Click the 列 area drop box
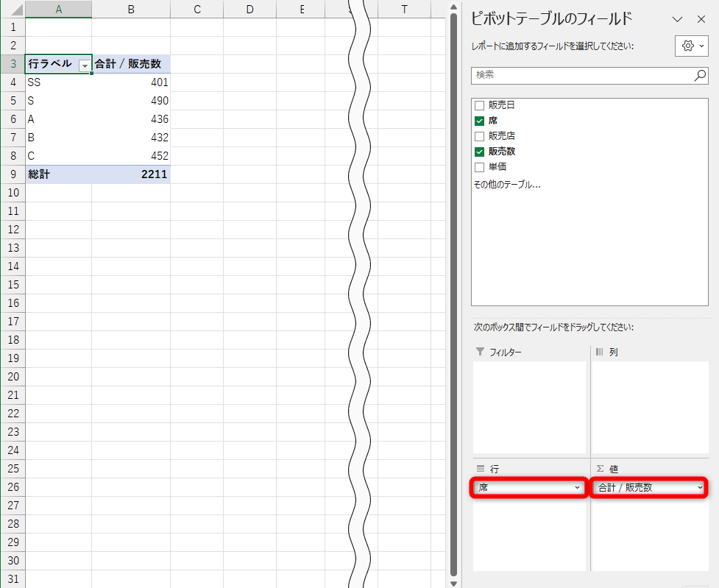 pyautogui.click(x=651, y=407)
